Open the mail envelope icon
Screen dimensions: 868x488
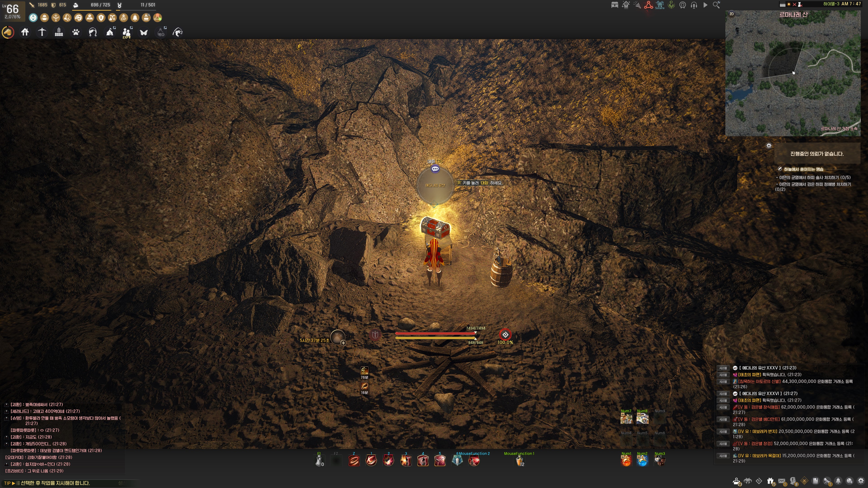(782, 481)
